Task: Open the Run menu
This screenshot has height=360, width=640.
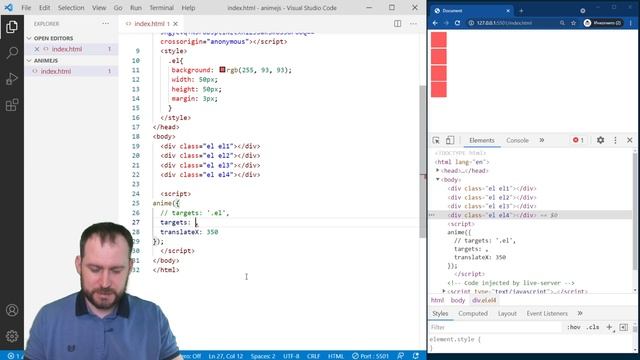Action: pyautogui.click(x=136, y=8)
